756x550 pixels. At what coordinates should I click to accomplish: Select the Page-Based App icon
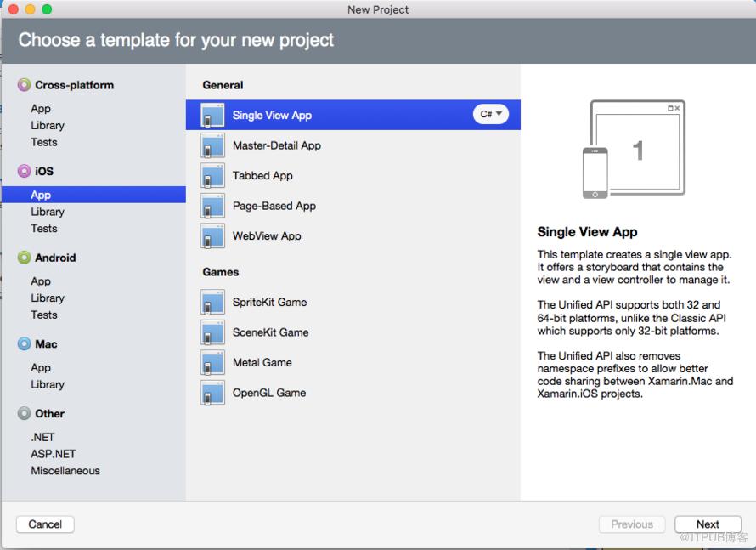tap(212, 206)
